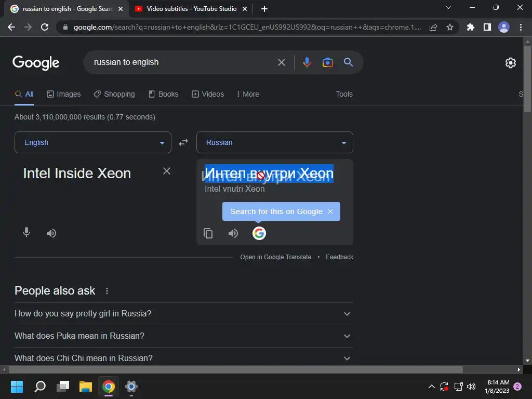
Task: Listen to the English source text
Action: pyautogui.click(x=51, y=233)
